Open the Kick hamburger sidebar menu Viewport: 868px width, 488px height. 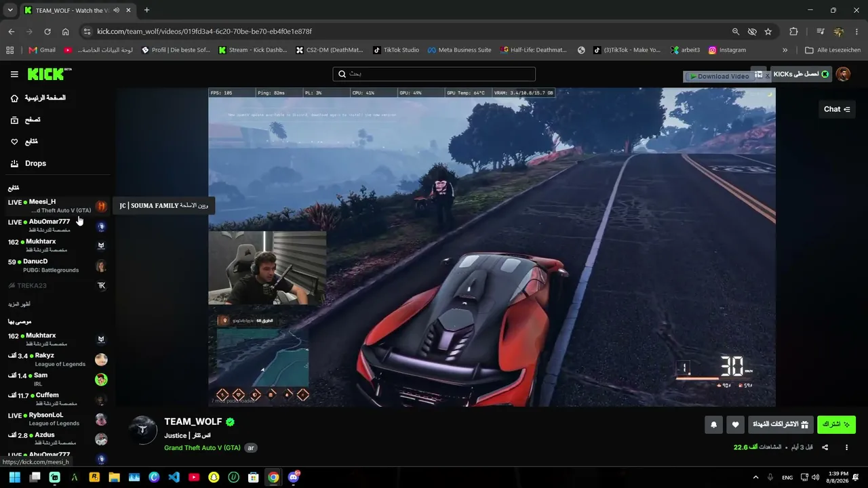click(14, 75)
